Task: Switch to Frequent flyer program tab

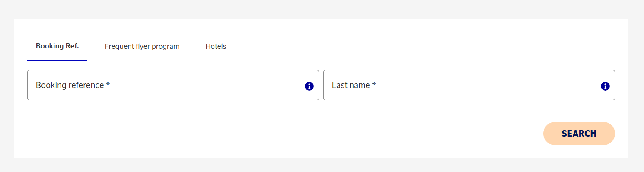Action: tap(142, 46)
